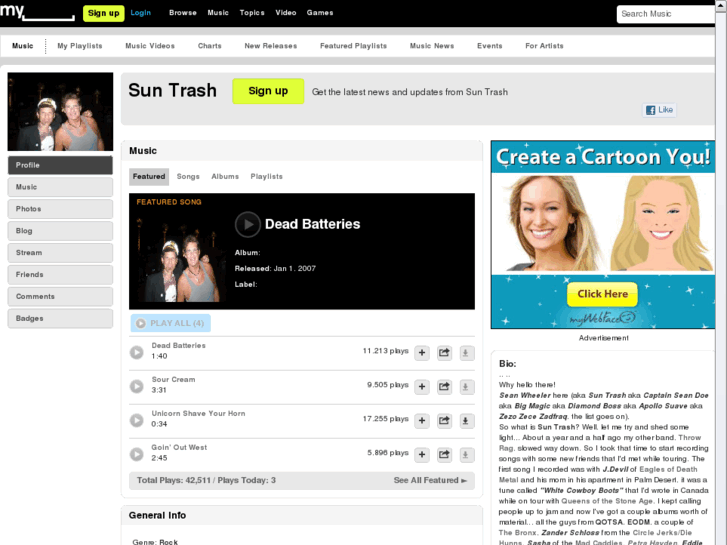Image resolution: width=727 pixels, height=545 pixels.
Task: Play the Sour Cream track
Action: (x=137, y=386)
